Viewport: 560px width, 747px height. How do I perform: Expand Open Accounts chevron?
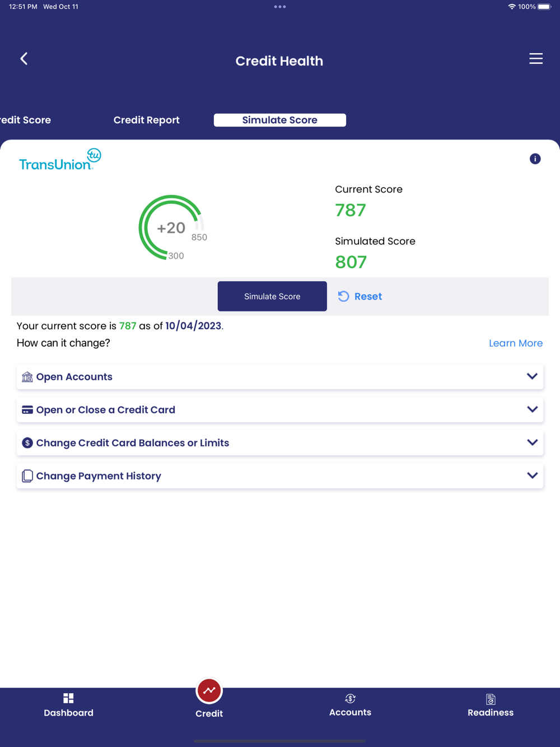click(x=532, y=376)
